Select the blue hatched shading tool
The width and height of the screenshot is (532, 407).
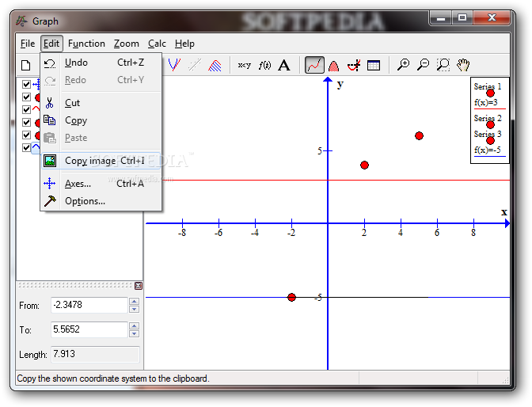tap(215, 65)
